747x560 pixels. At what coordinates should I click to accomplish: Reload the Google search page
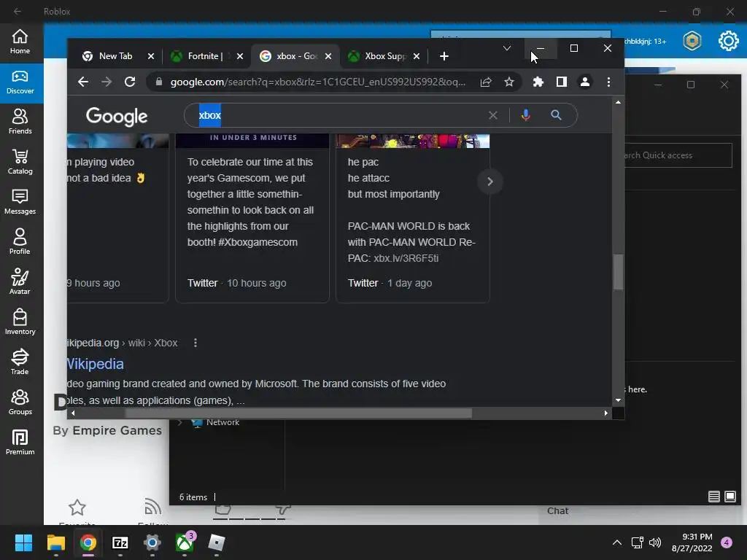(x=130, y=82)
